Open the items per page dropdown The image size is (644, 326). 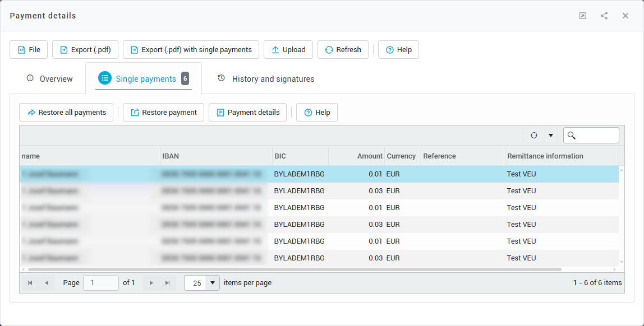tap(213, 283)
